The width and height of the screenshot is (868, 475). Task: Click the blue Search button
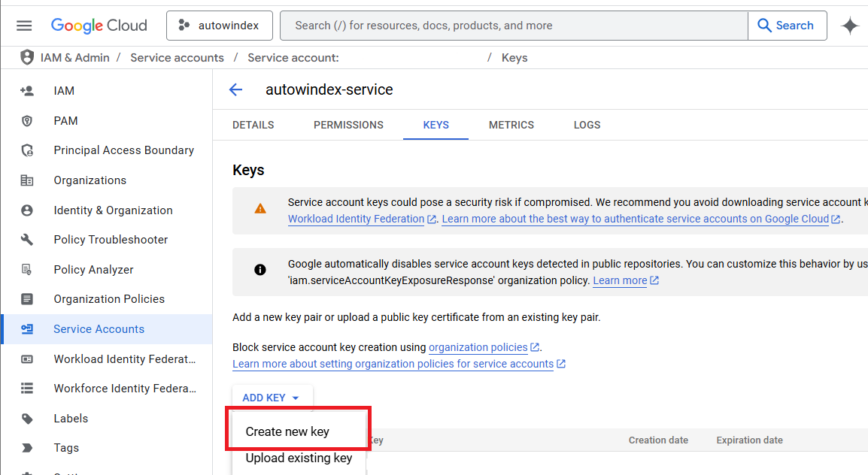(x=787, y=26)
